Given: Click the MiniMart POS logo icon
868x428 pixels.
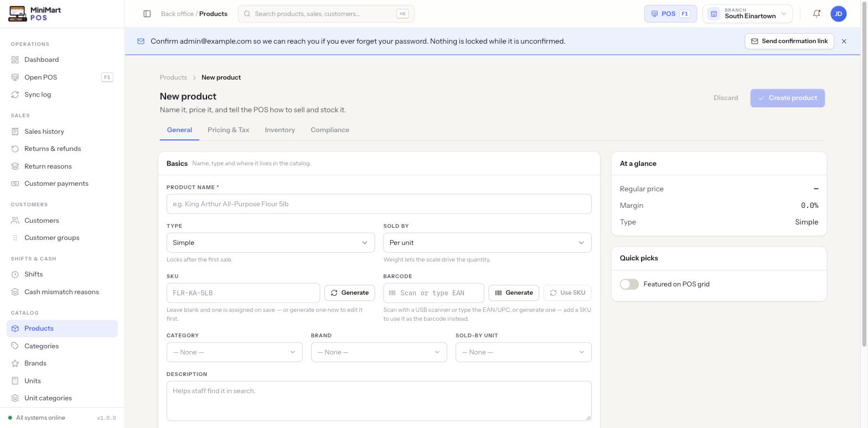Looking at the screenshot, I should point(18,14).
